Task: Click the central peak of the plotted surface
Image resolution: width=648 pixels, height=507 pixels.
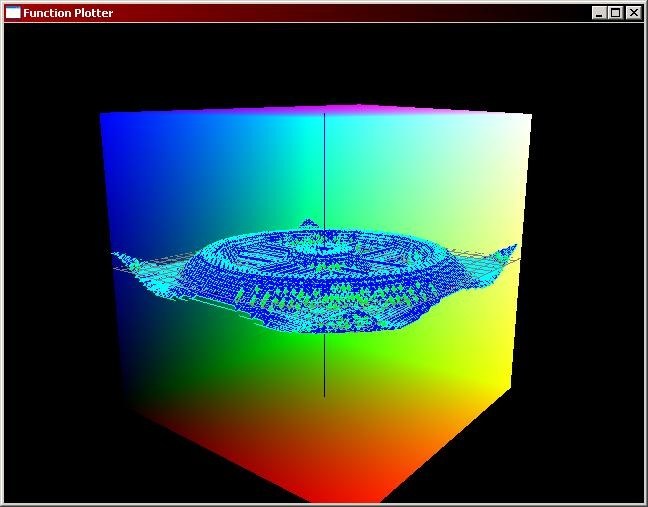Action: (324, 243)
